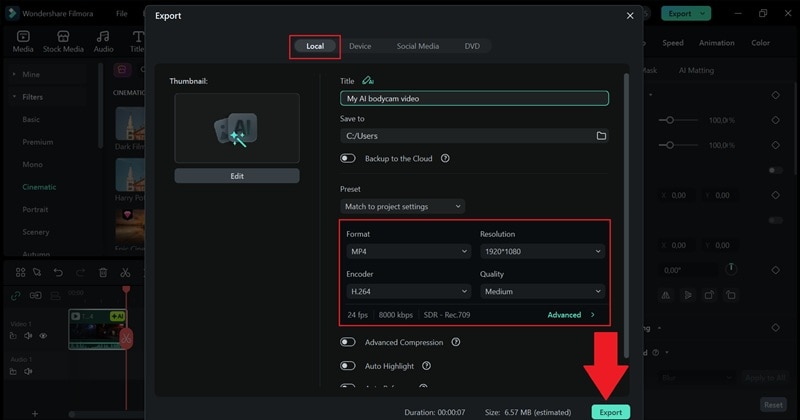The height and width of the screenshot is (420, 800).
Task: Click the delete trash icon in timeline toolbar
Action: coord(103,273)
